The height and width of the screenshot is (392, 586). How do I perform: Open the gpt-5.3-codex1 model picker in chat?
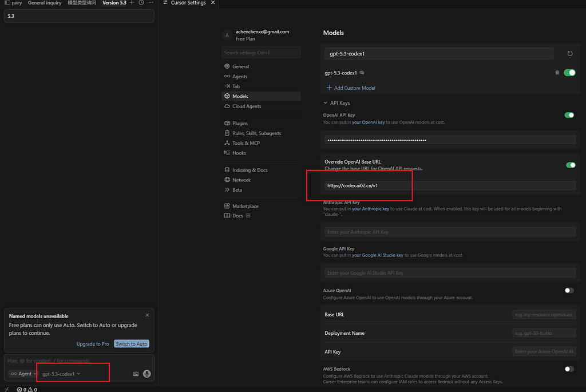(61, 374)
